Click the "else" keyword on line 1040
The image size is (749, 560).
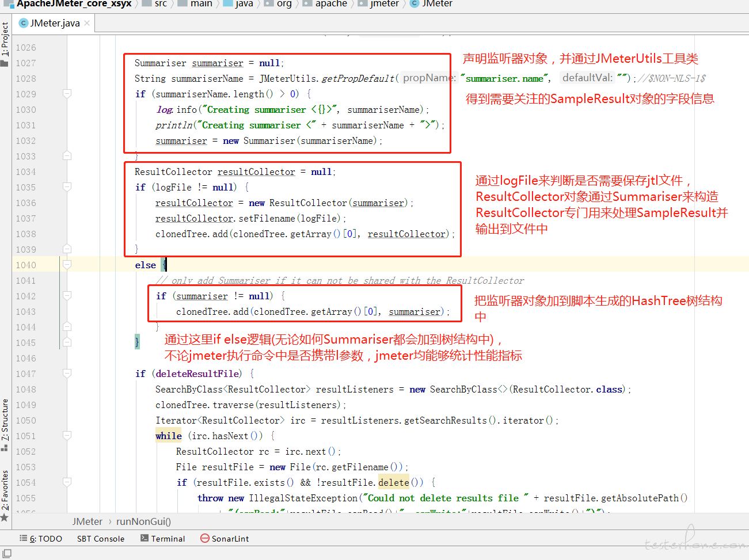[146, 265]
